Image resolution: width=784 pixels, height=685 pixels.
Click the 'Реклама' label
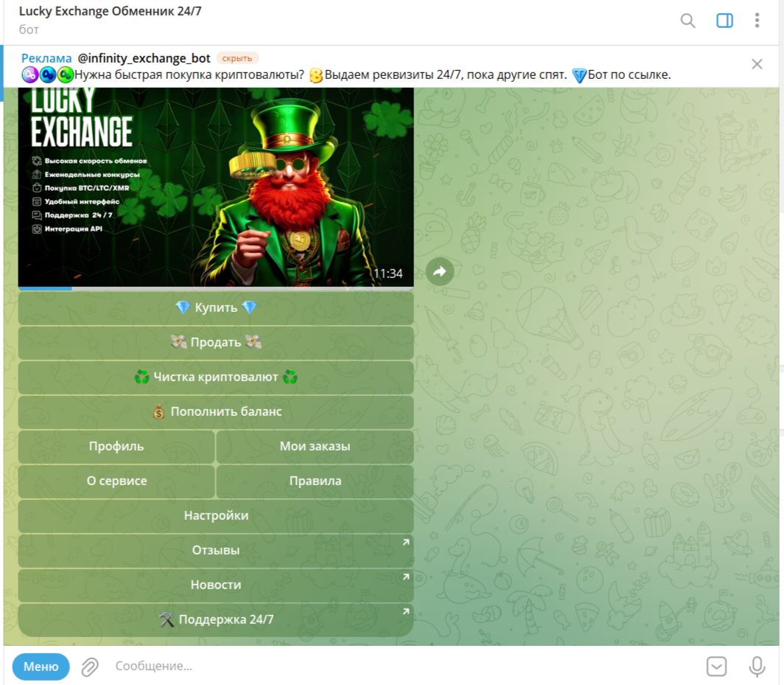pyautogui.click(x=46, y=58)
